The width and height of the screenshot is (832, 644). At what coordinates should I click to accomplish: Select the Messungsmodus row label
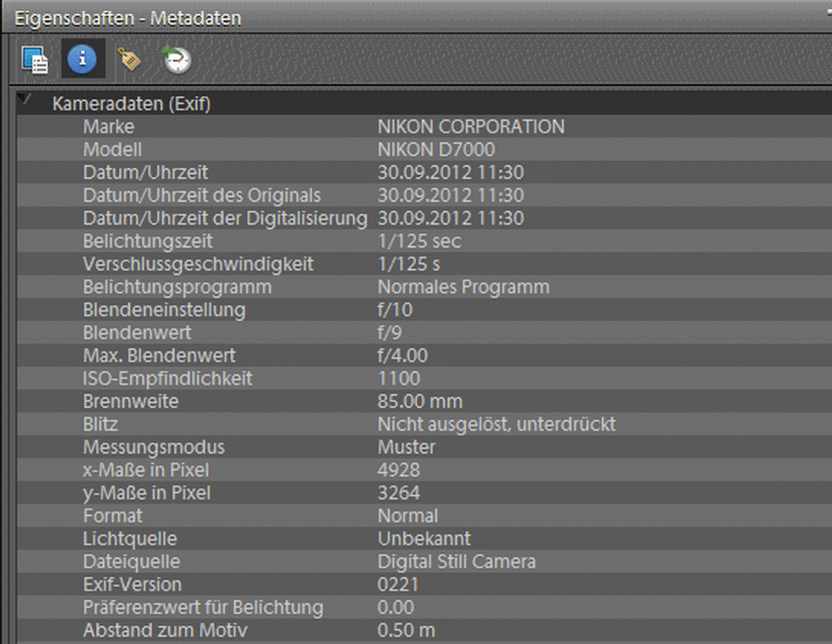click(154, 447)
